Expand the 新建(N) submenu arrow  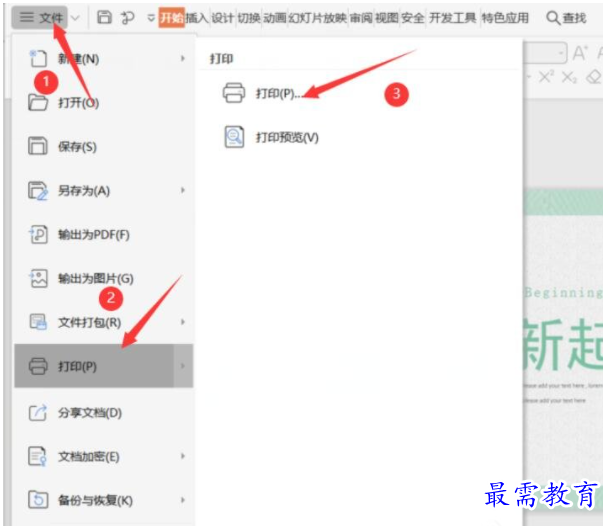point(183,58)
